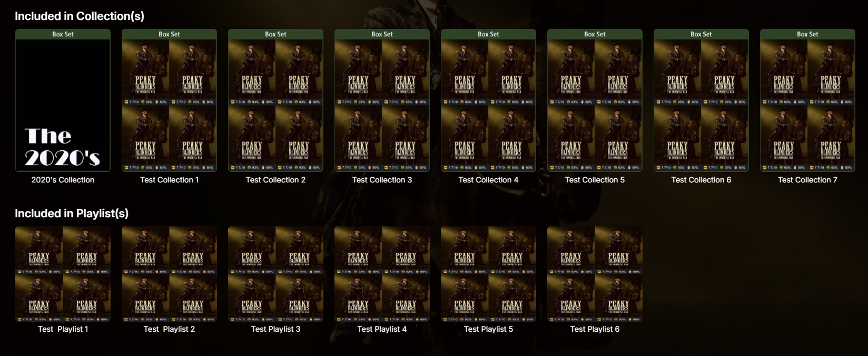Click the 'Included in Collection(s)' heading
This screenshot has width=868, height=356.
[80, 16]
